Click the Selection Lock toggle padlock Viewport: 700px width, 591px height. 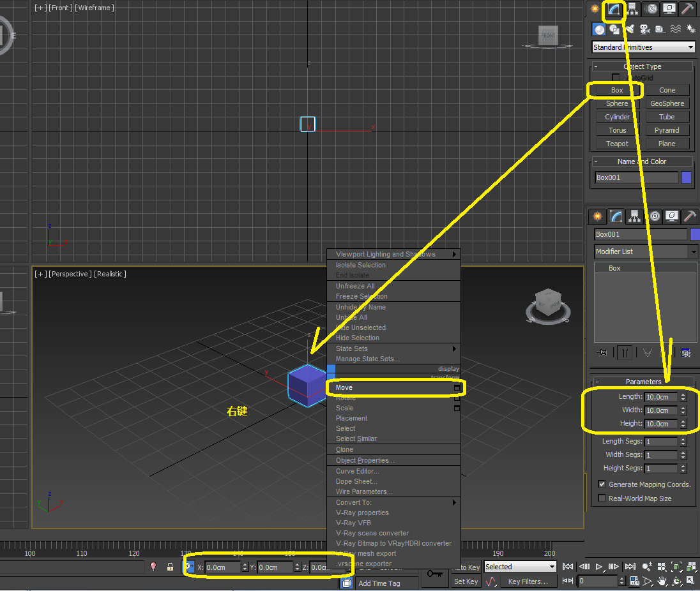tap(170, 567)
